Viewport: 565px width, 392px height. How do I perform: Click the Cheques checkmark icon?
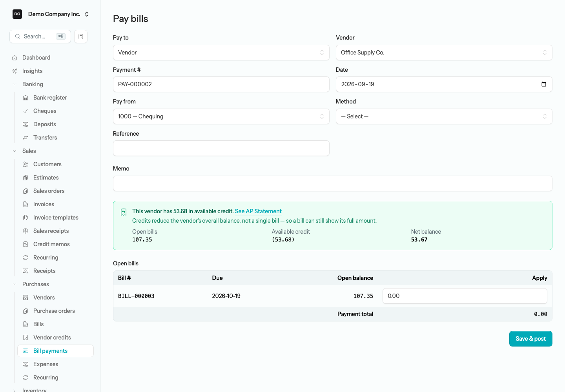click(x=26, y=111)
